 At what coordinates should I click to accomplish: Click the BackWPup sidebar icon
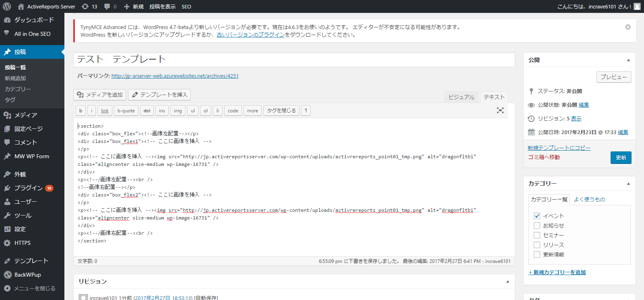[x=7, y=275]
